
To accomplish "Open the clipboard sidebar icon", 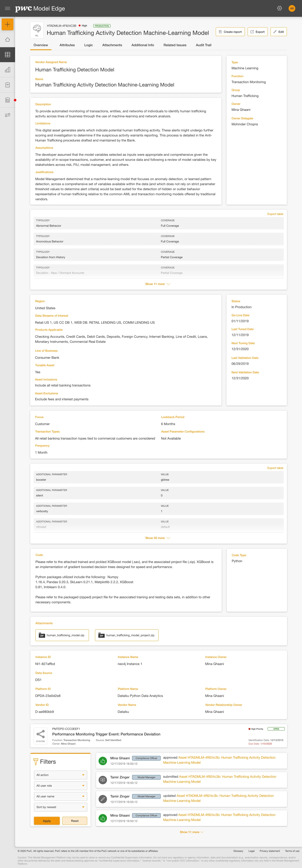I will click(7, 85).
